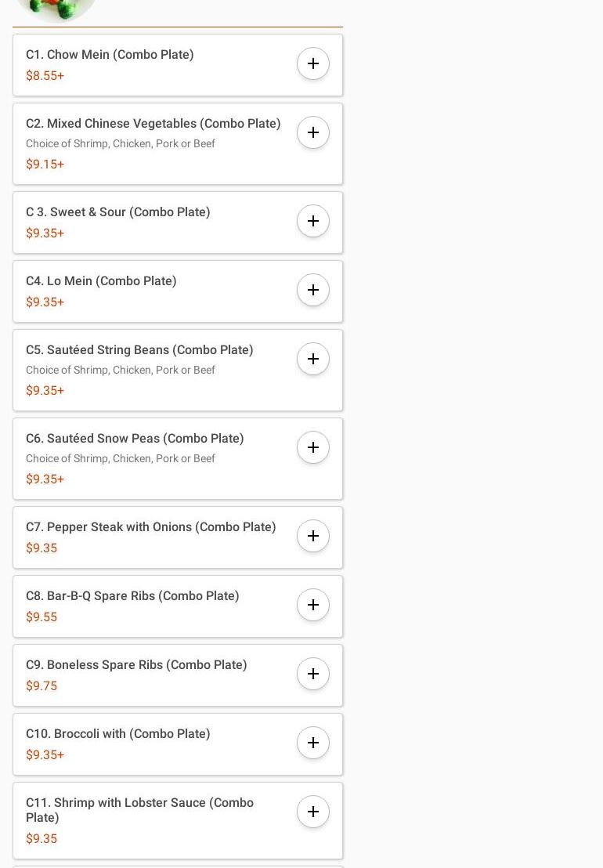The image size is (603, 868).
Task: Click plus for C3 Sweet & Sour
Action: [313, 221]
